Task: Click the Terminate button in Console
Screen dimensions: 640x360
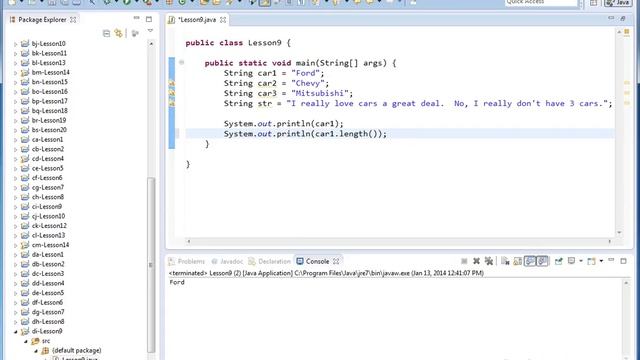Action: tap(464, 261)
